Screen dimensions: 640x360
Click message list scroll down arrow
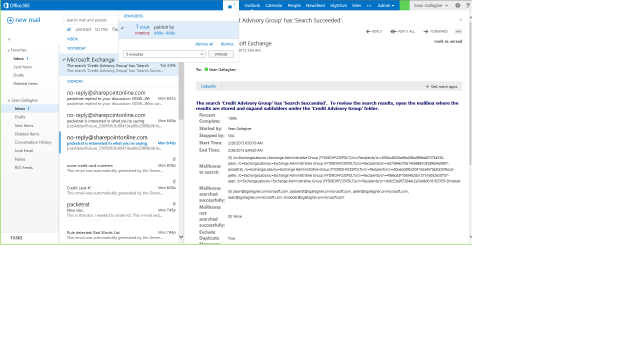tap(181, 237)
